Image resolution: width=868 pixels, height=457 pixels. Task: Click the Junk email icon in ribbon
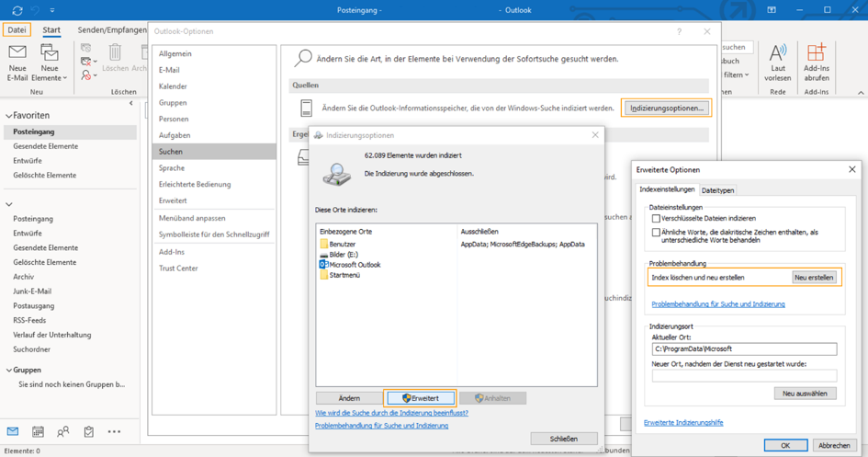tap(86, 74)
